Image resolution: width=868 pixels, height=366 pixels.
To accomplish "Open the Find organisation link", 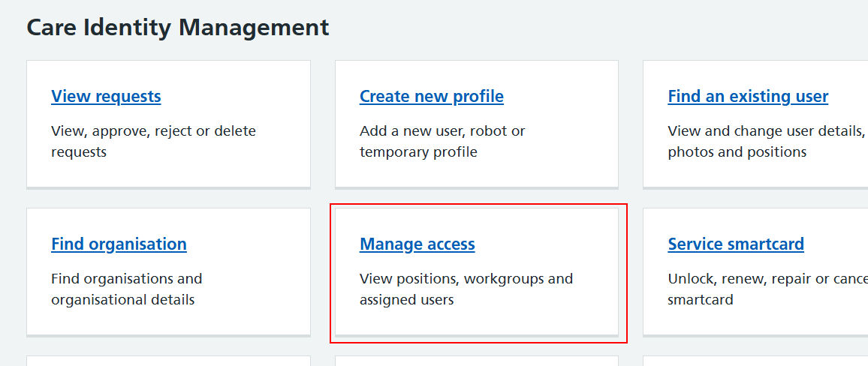I will 119,244.
